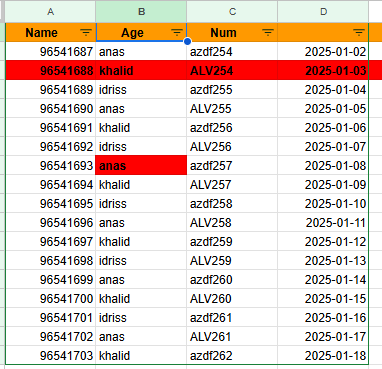Select cell 96541700
Image resolution: width=382 pixels, height=369 pixels.
pos(50,299)
